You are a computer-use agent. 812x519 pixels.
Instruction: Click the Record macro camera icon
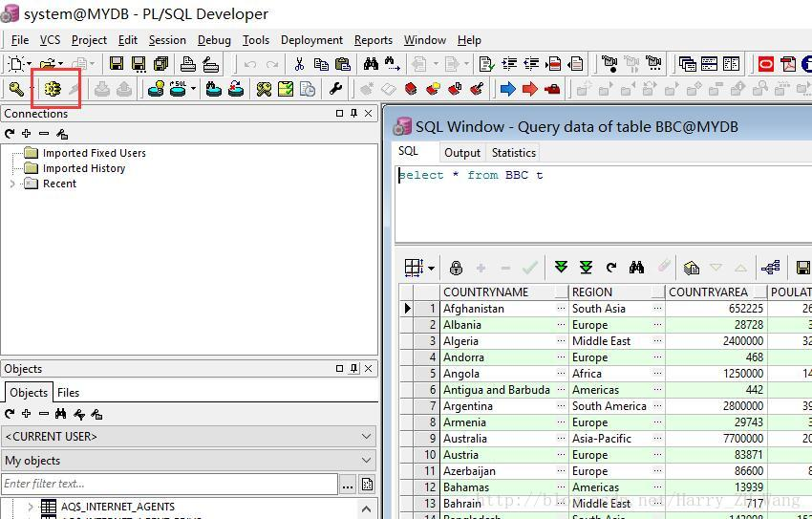tap(609, 64)
